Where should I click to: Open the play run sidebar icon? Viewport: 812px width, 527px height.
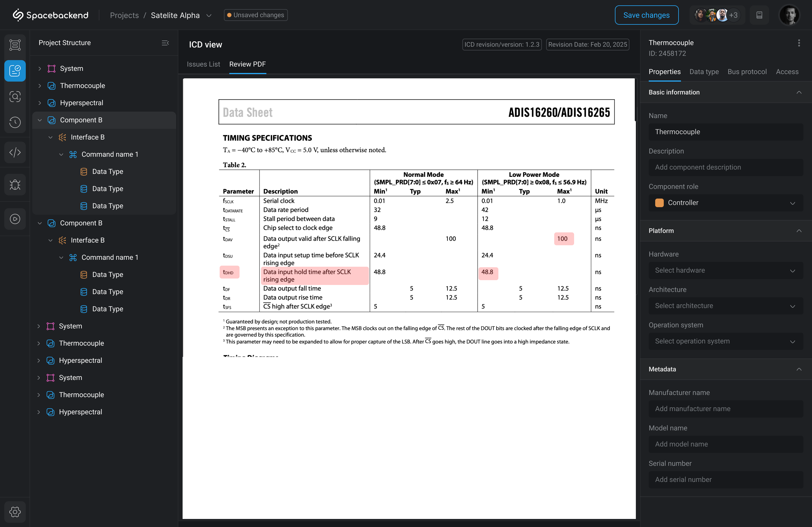pyautogui.click(x=15, y=219)
